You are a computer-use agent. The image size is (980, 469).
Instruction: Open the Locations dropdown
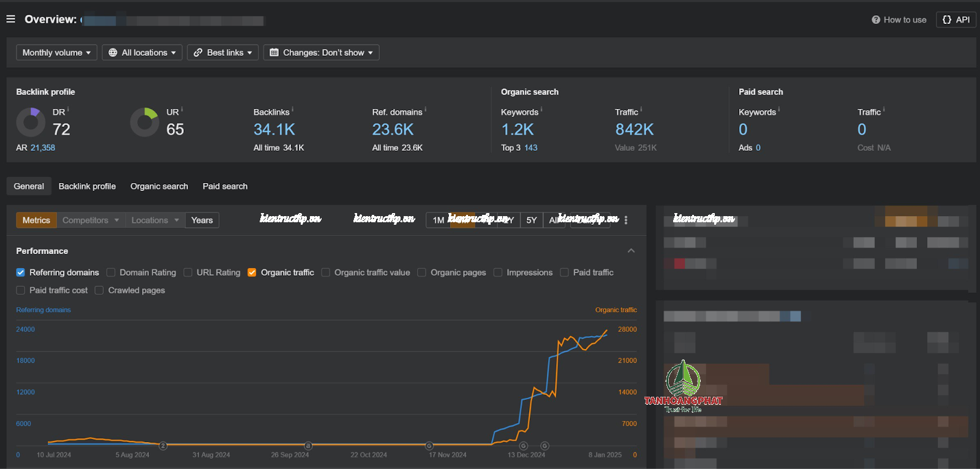[156, 220]
